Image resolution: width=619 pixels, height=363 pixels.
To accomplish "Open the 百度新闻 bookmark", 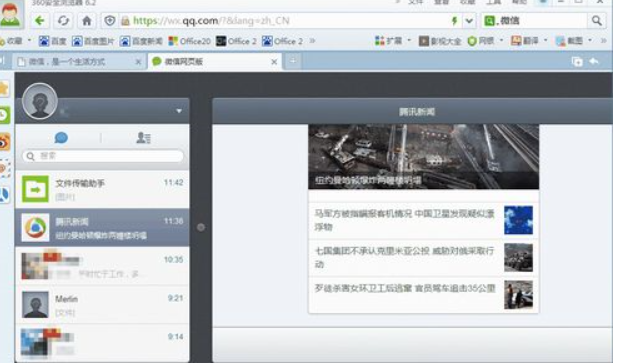I will pos(141,41).
